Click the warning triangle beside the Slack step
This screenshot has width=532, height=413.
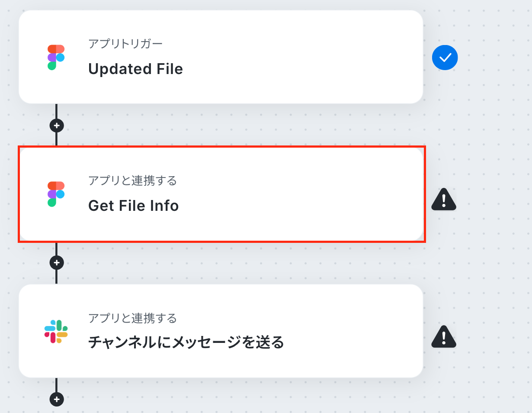pos(444,337)
